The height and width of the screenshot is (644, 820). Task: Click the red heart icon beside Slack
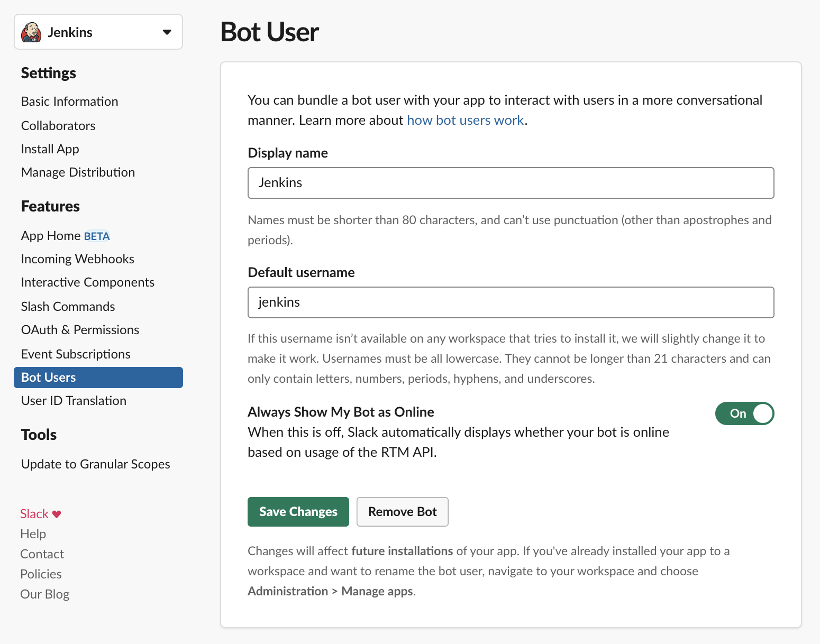57,514
